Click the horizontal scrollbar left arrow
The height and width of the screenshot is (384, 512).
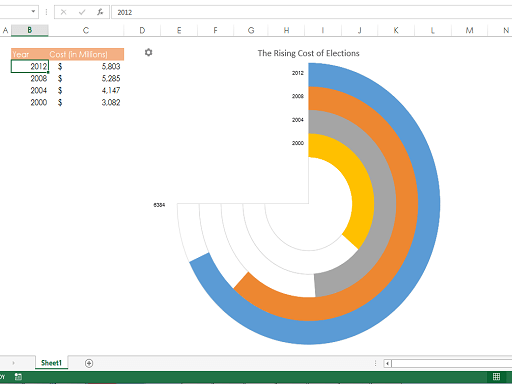[x=387, y=363]
